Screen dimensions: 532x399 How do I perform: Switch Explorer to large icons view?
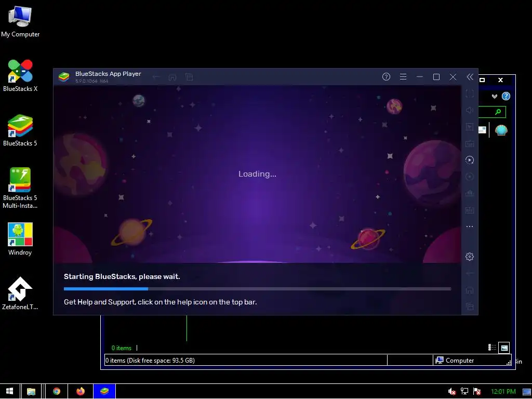[504, 348]
